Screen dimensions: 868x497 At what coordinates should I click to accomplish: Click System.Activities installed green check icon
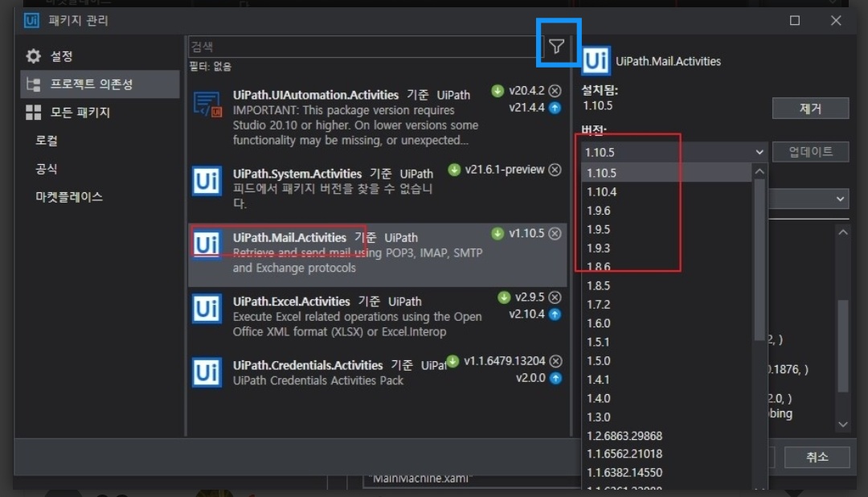click(x=454, y=170)
